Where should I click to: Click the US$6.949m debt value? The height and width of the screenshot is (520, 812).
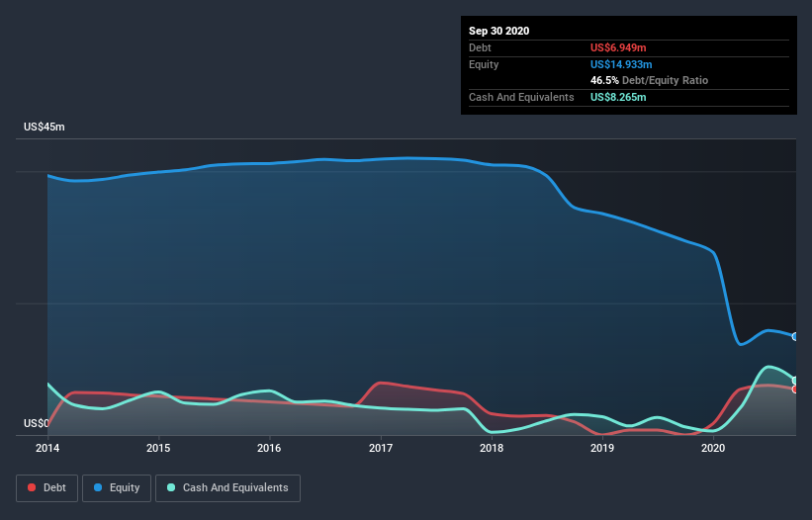tap(618, 47)
